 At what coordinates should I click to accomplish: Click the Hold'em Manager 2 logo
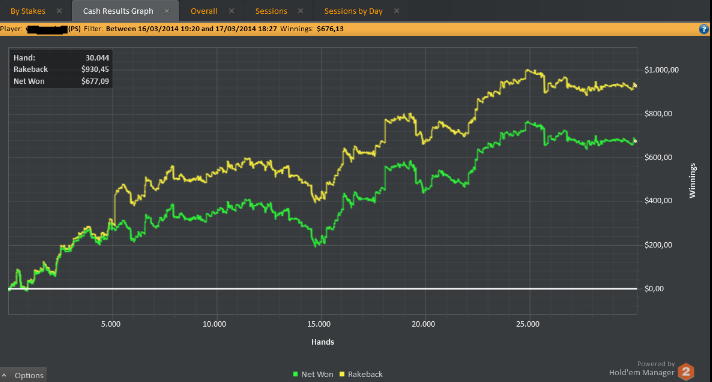tap(686, 372)
